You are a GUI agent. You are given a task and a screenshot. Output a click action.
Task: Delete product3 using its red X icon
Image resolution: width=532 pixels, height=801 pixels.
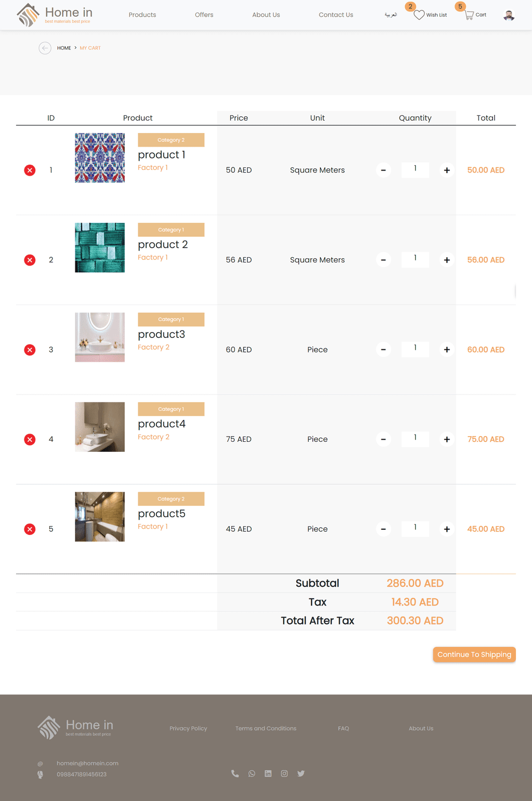30,350
